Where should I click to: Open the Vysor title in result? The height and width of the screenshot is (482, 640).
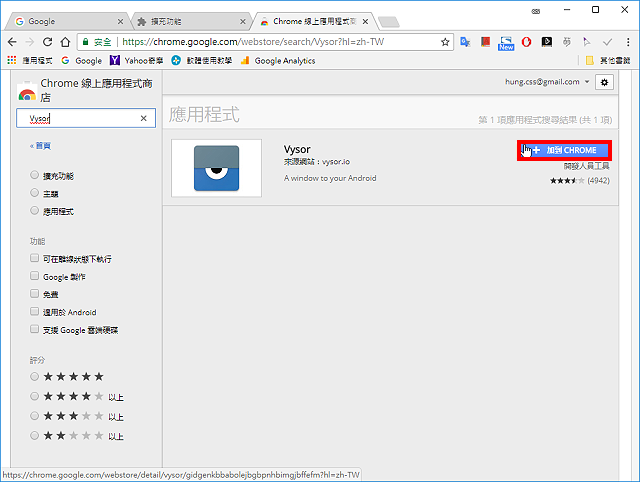(x=297, y=149)
